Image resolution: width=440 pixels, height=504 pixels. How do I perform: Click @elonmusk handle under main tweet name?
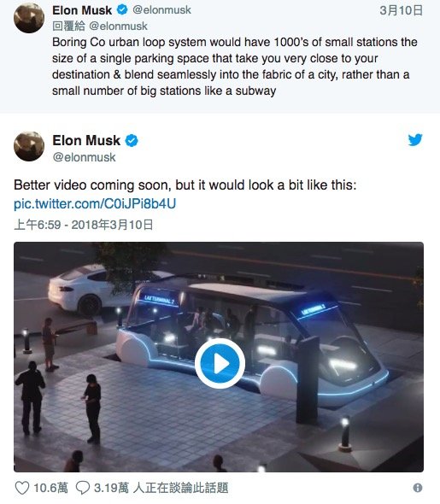click(x=84, y=157)
